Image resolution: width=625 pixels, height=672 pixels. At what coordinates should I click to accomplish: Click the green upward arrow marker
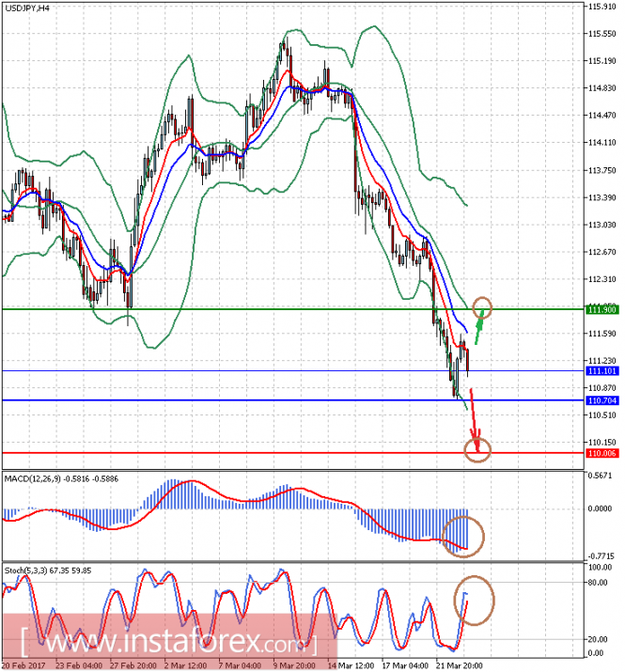click(x=478, y=328)
